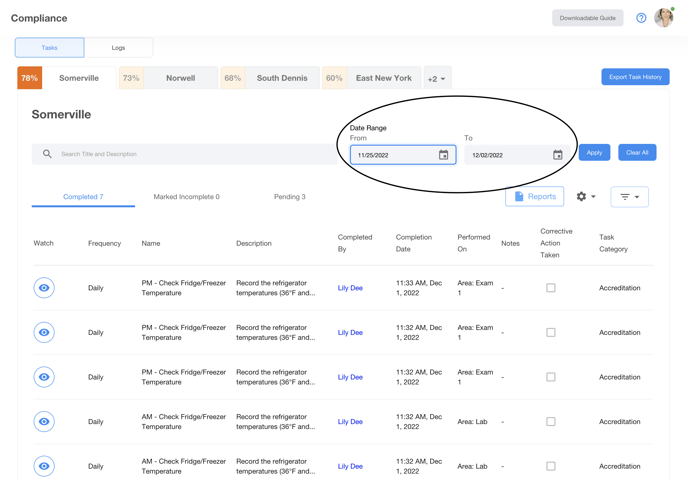Click the Completion Date column header

pos(414,243)
